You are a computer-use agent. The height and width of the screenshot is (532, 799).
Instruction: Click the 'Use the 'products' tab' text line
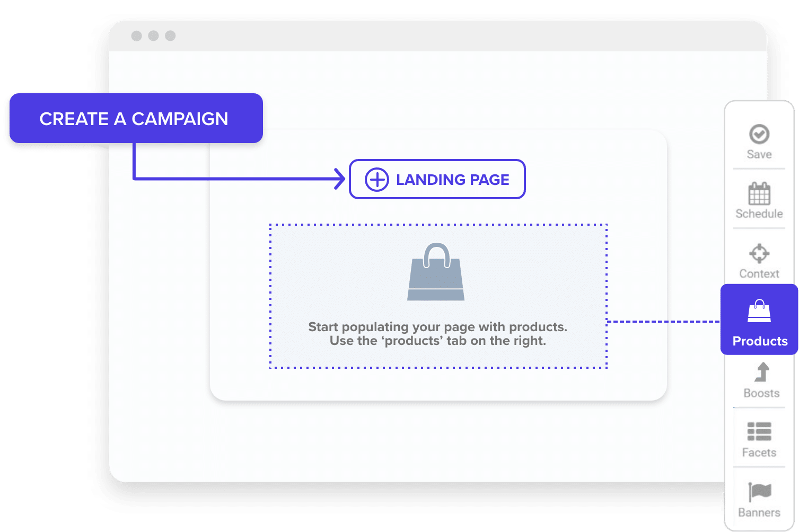(437, 341)
